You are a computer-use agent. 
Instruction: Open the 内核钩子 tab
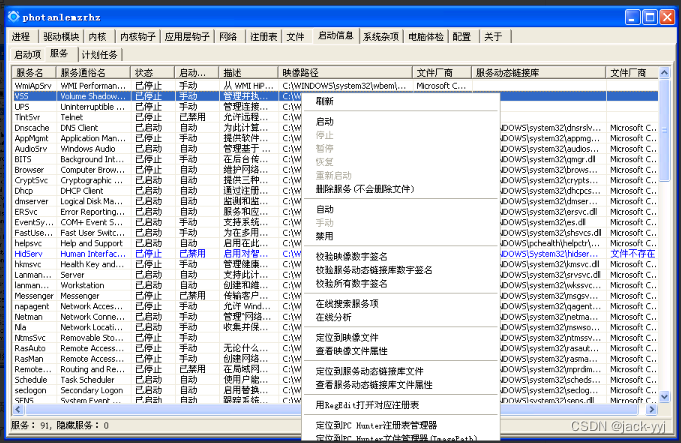pos(138,37)
